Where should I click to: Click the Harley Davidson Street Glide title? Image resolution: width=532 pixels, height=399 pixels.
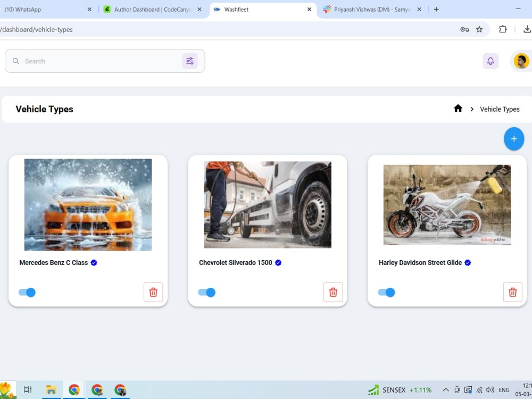[420, 263]
